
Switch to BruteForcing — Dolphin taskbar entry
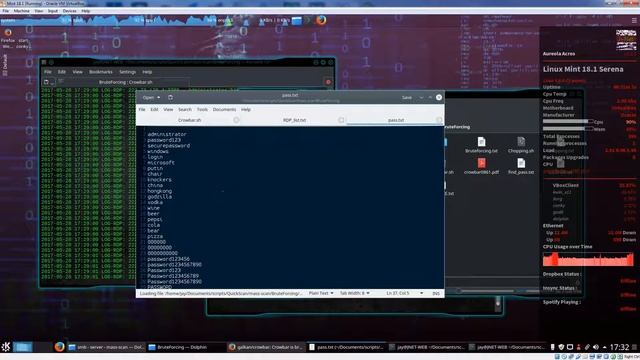186,347
